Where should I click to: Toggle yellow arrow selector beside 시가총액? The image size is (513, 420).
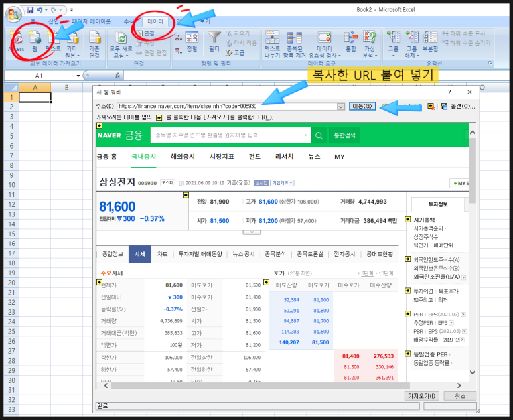click(x=407, y=219)
